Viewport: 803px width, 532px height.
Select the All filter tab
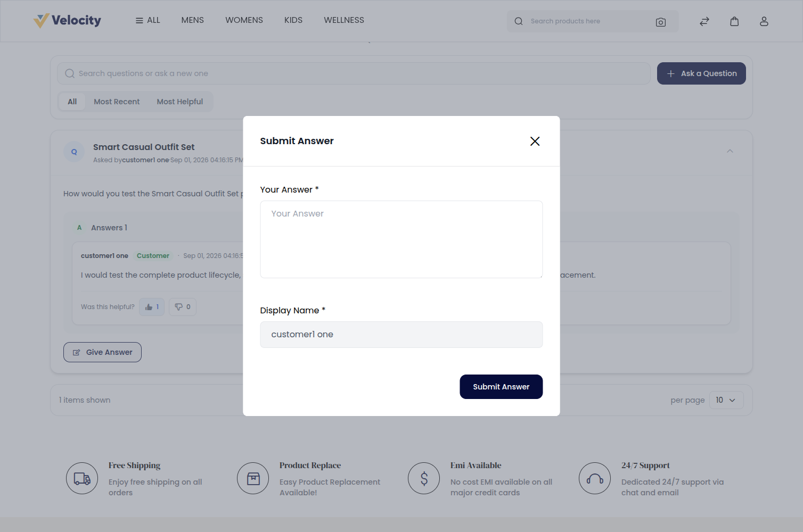pos(72,102)
